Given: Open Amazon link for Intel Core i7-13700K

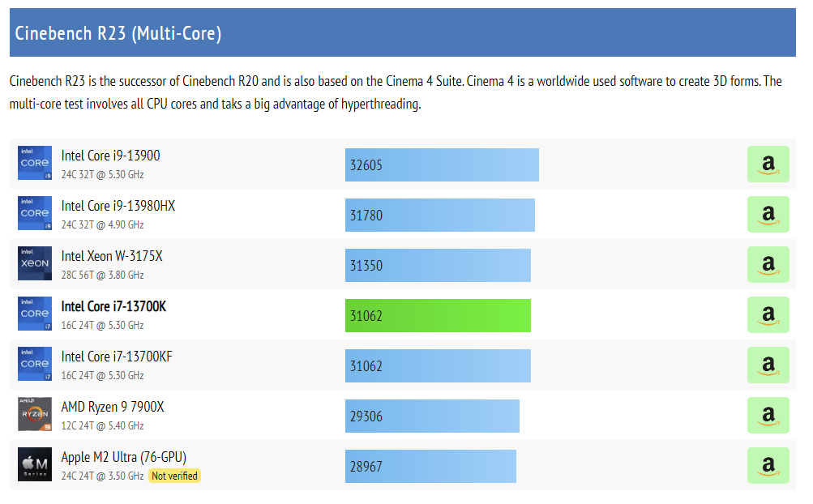Looking at the screenshot, I should click(x=768, y=315).
